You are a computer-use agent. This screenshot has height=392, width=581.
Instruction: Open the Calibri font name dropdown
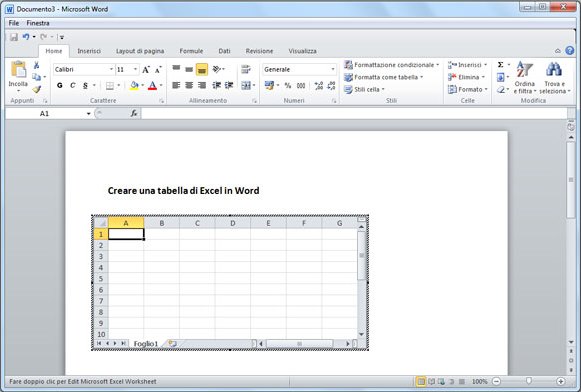pyautogui.click(x=111, y=69)
